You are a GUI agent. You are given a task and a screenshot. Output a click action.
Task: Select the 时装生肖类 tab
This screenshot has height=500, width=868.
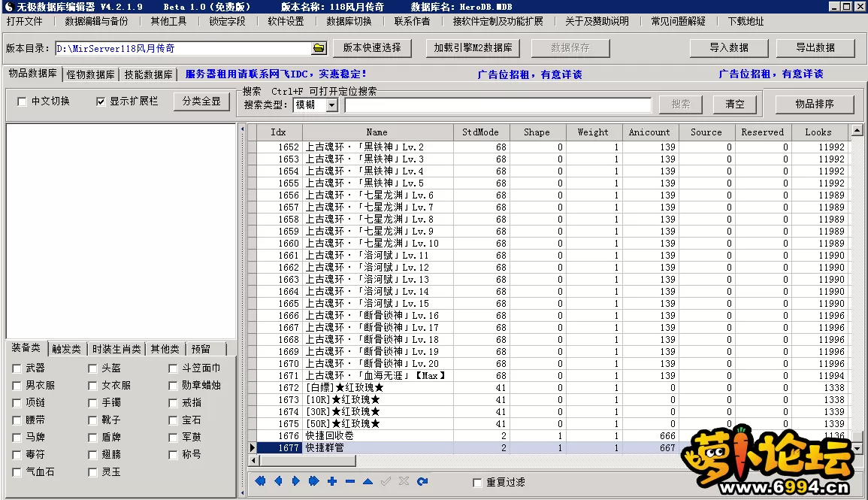tap(116, 349)
